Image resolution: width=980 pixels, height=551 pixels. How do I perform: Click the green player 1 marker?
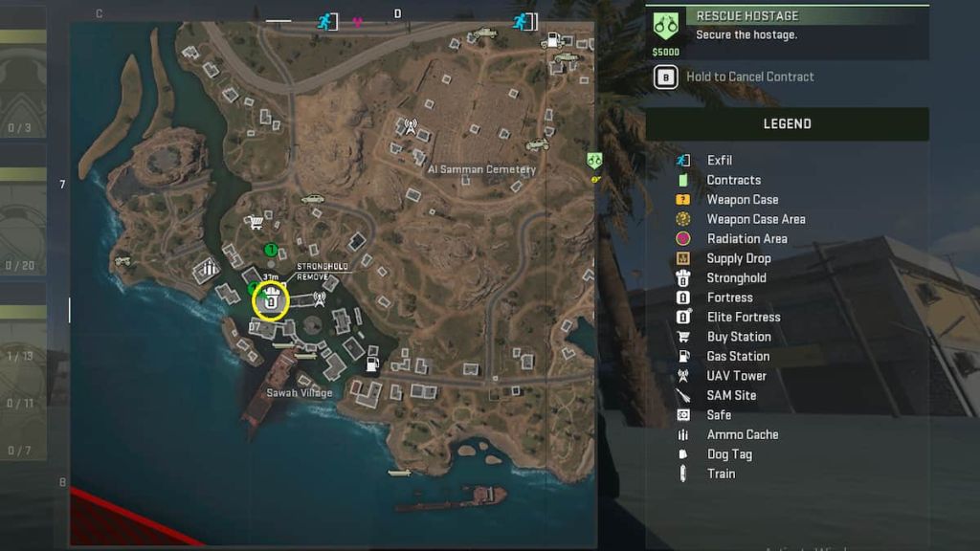[271, 250]
